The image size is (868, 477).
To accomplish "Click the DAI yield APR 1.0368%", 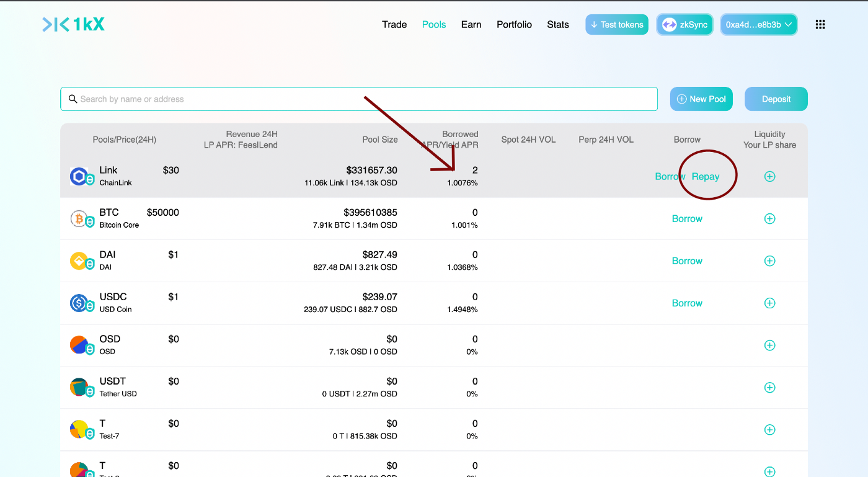I will click(x=463, y=267).
